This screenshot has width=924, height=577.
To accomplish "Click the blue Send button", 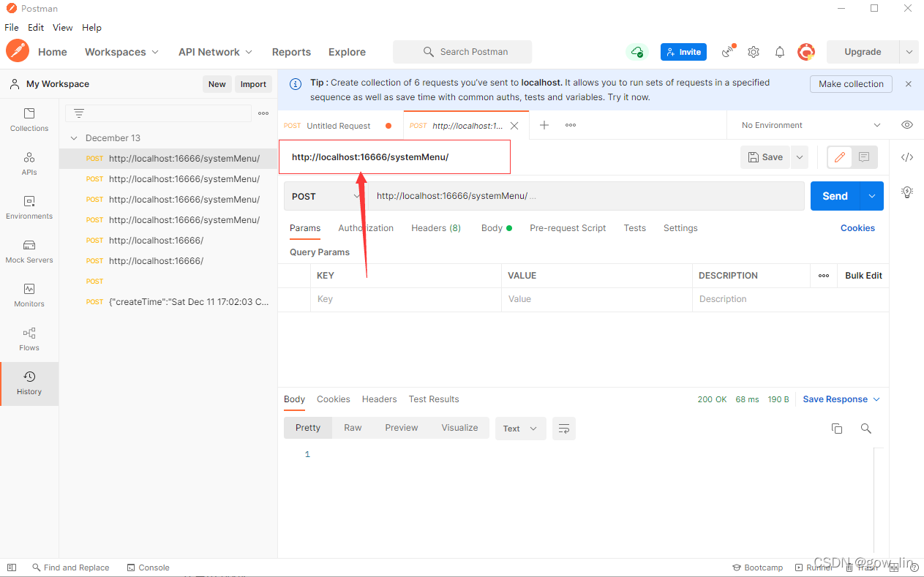I will click(x=835, y=196).
